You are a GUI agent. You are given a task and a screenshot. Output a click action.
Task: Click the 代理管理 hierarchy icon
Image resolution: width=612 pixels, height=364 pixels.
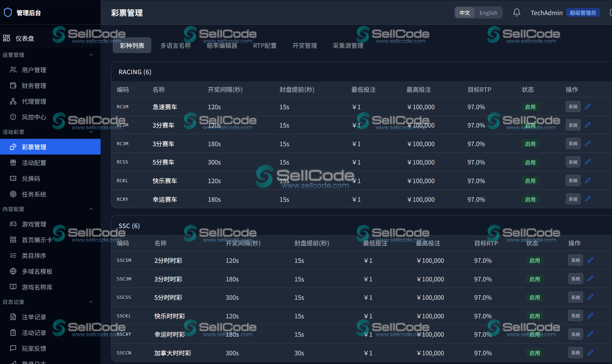[13, 101]
